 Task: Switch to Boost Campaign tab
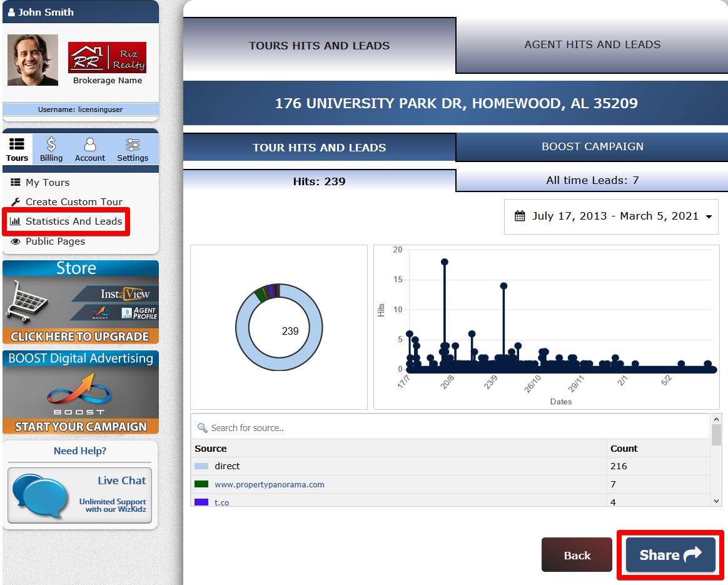(592, 146)
